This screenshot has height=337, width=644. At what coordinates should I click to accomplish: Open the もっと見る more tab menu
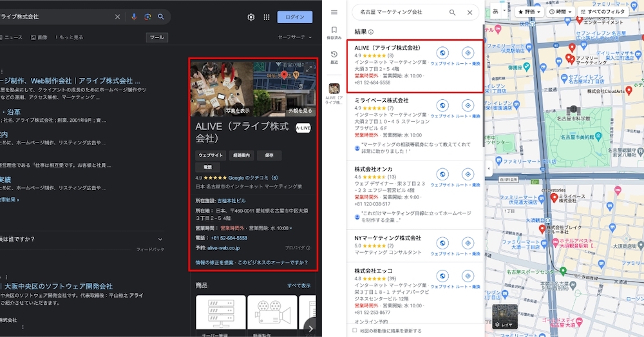[x=69, y=37]
